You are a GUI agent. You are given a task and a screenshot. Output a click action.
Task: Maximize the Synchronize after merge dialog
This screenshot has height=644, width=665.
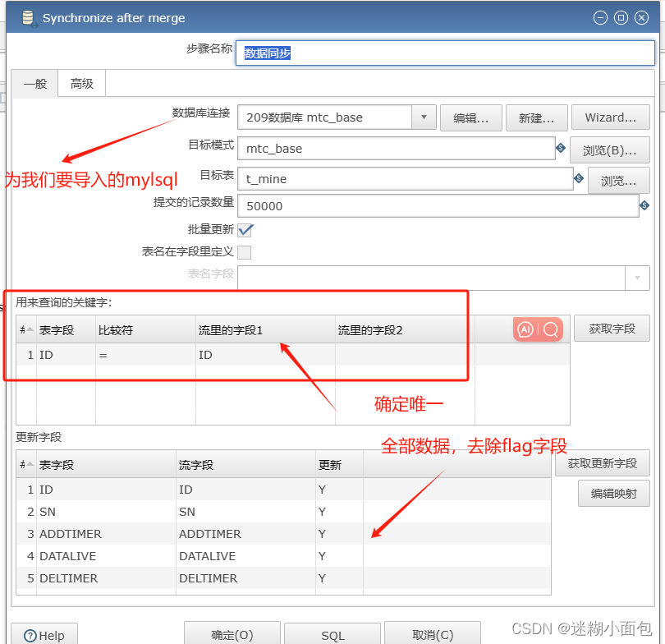tap(621, 18)
